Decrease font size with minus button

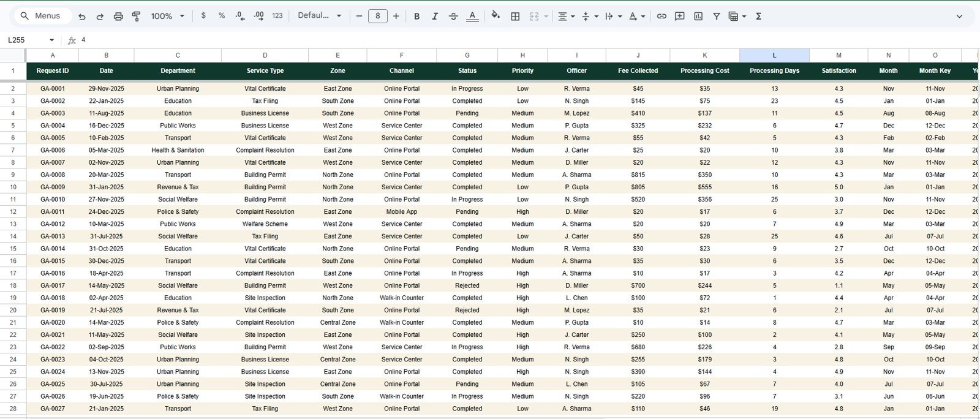click(360, 17)
